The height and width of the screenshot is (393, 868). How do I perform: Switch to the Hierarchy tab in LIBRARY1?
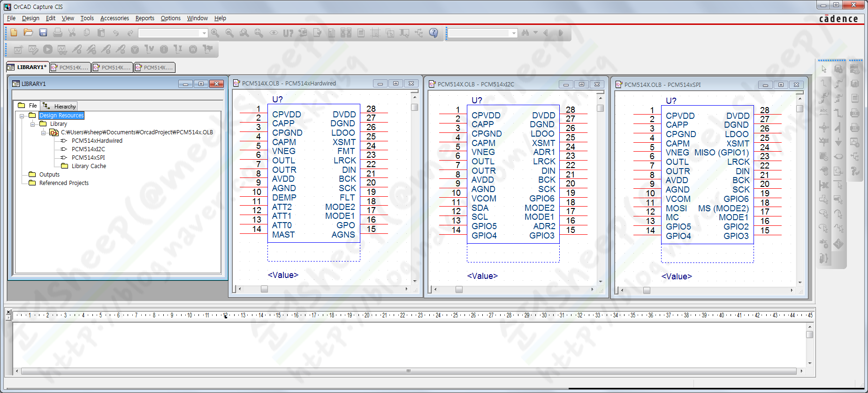point(59,106)
